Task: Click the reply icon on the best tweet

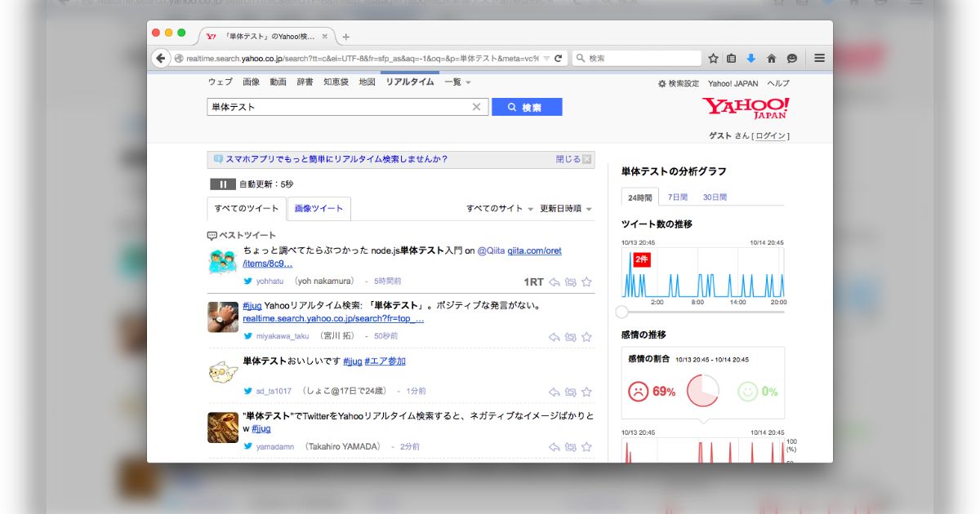Action: click(555, 281)
